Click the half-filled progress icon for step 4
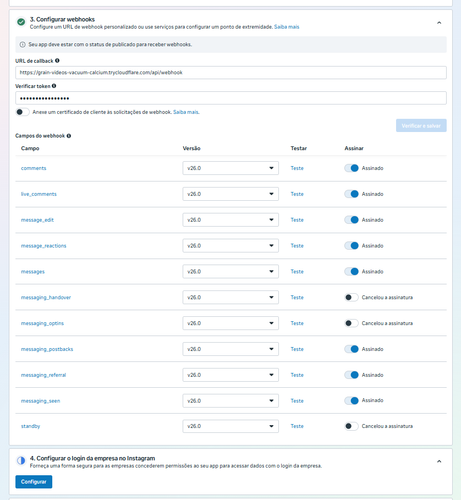461x500 pixels. tap(21, 461)
